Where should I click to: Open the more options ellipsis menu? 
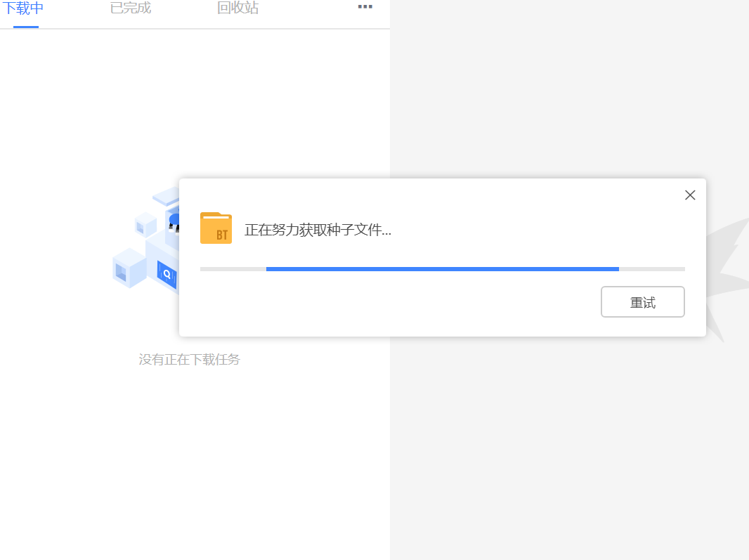pos(365,7)
